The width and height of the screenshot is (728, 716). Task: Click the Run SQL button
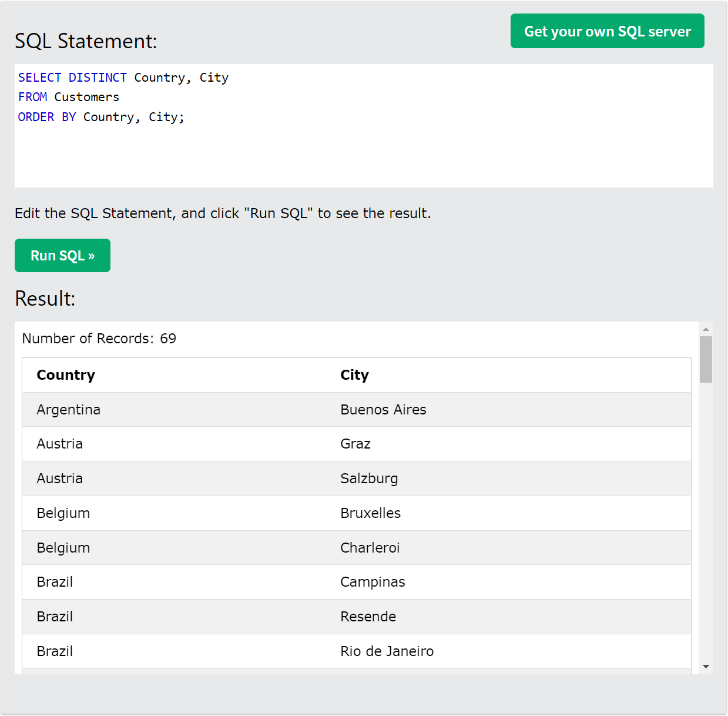coord(62,255)
